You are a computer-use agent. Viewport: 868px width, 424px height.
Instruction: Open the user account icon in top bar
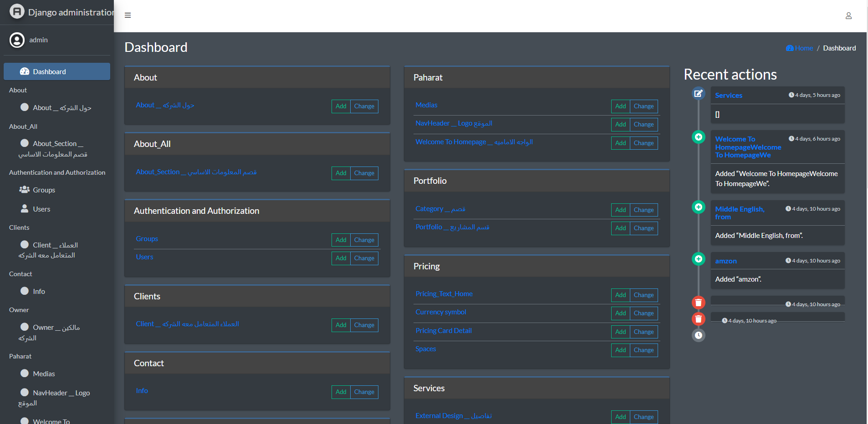click(848, 16)
